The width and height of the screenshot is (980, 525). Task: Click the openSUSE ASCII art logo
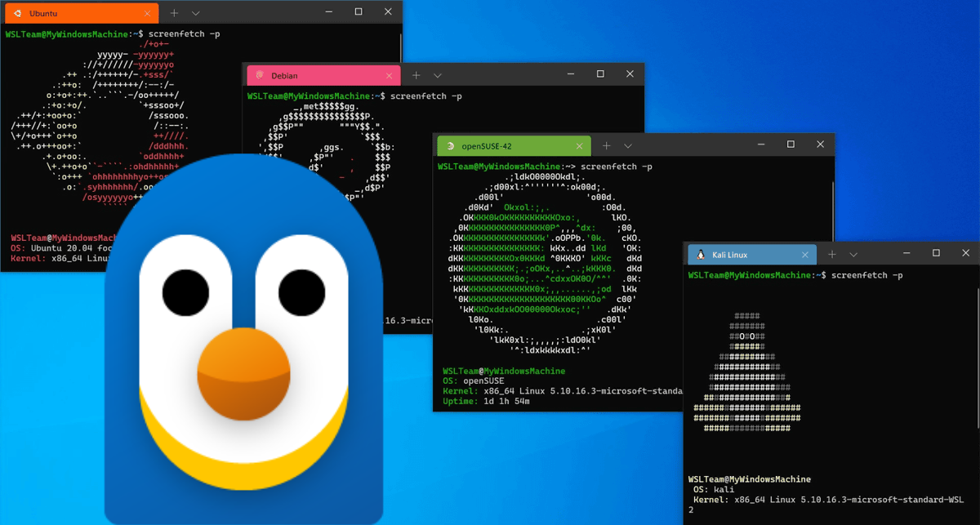tap(546, 263)
